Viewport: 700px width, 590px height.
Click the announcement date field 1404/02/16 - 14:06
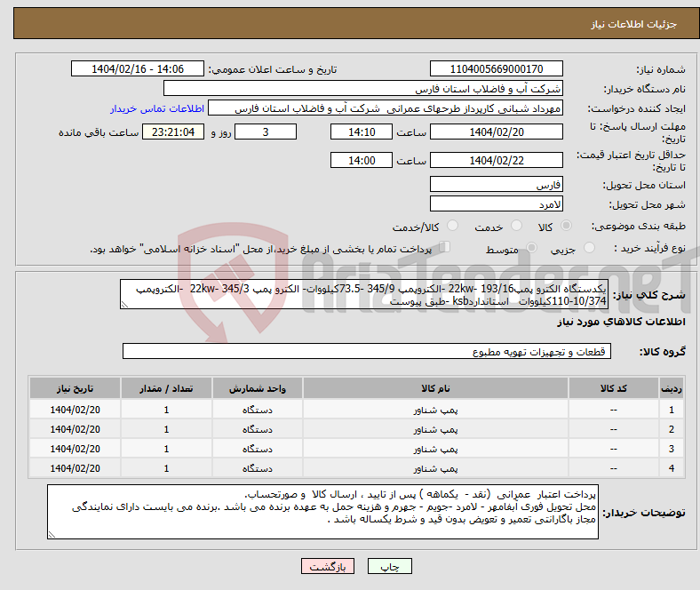(x=138, y=68)
